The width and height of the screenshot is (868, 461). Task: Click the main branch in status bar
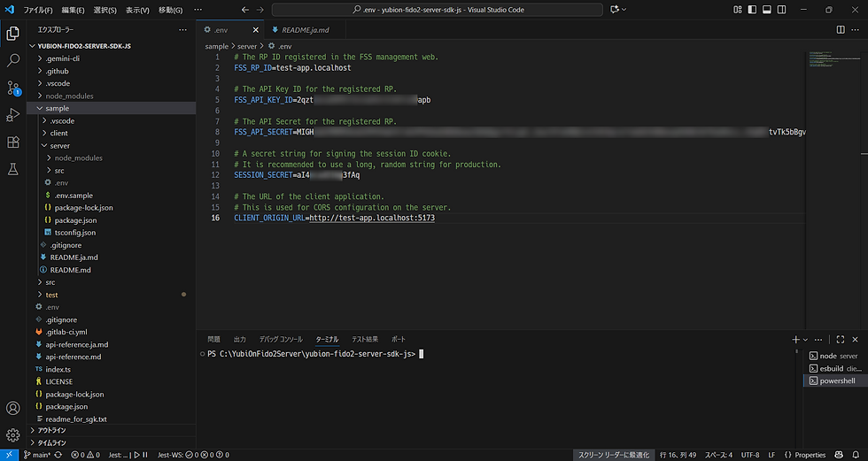(x=37, y=455)
